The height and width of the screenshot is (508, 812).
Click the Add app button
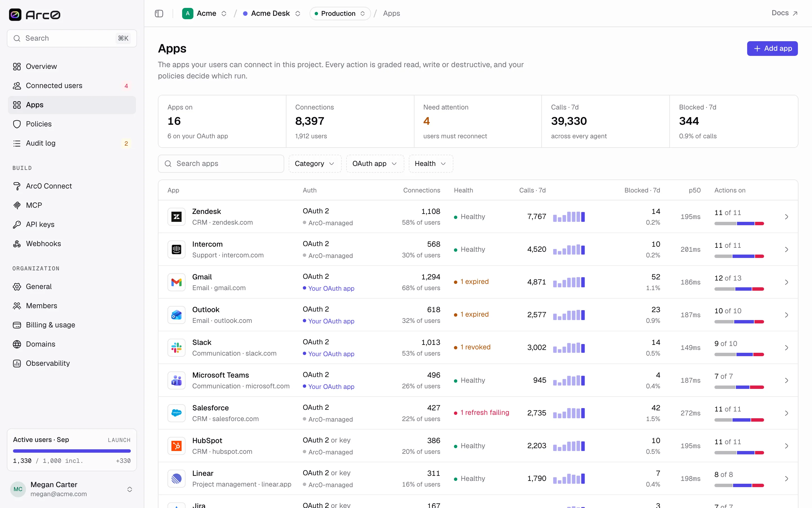pyautogui.click(x=772, y=48)
